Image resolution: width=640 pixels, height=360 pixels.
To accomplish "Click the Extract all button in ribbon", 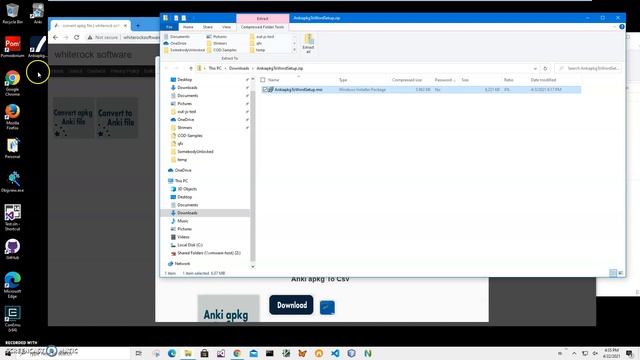I will pos(309,44).
